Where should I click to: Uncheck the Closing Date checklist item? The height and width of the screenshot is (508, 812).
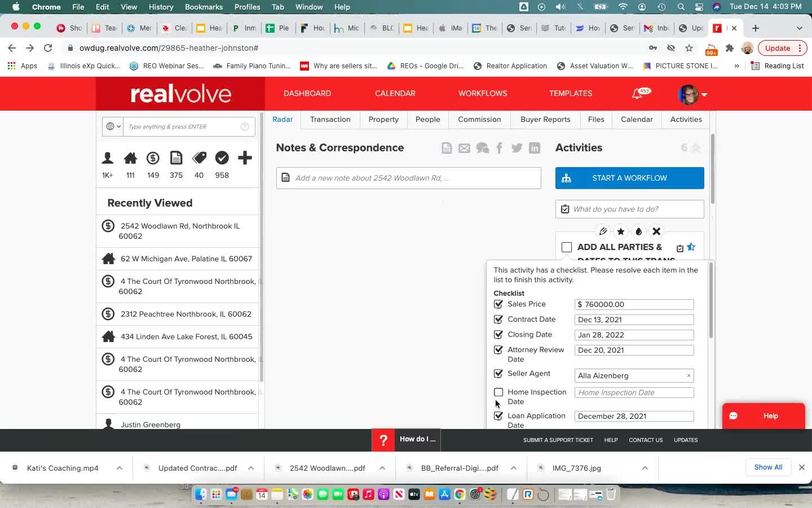coord(498,335)
